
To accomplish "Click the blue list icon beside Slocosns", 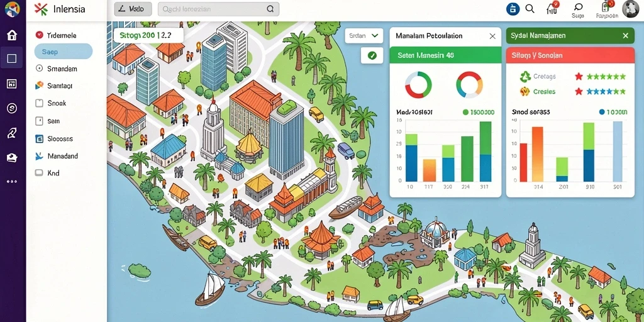I will pos(40,139).
